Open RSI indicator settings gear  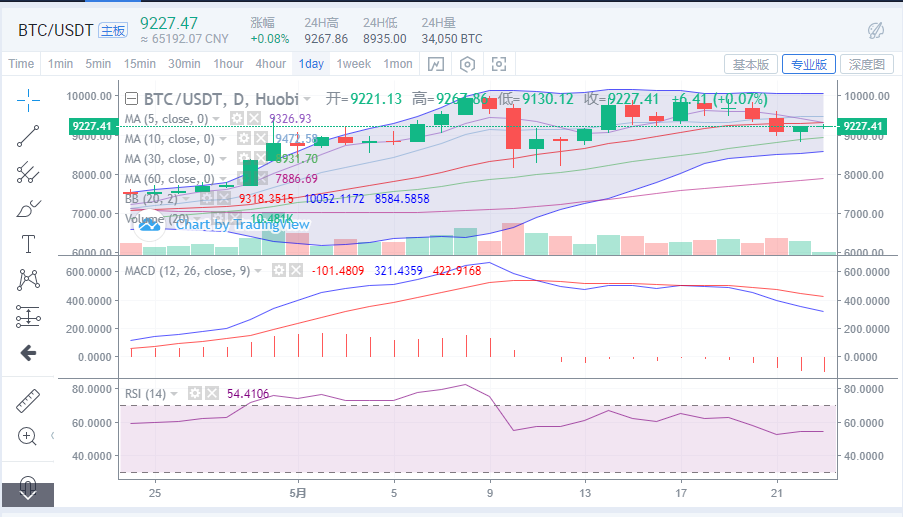[x=195, y=393]
